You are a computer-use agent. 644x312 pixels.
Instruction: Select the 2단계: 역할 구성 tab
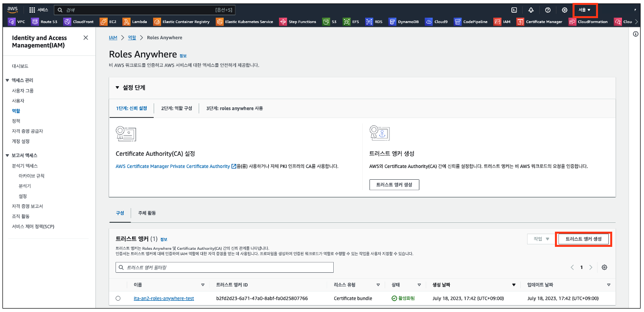tap(177, 108)
